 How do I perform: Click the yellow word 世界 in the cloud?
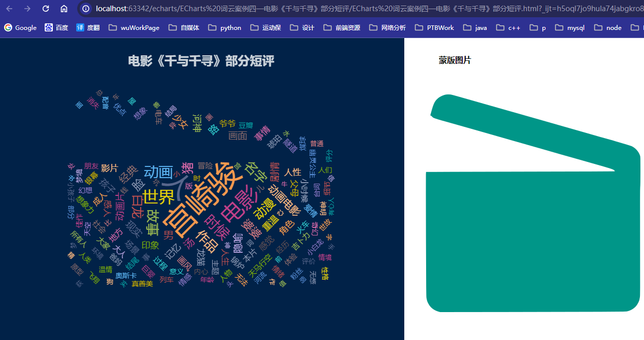[x=158, y=197]
